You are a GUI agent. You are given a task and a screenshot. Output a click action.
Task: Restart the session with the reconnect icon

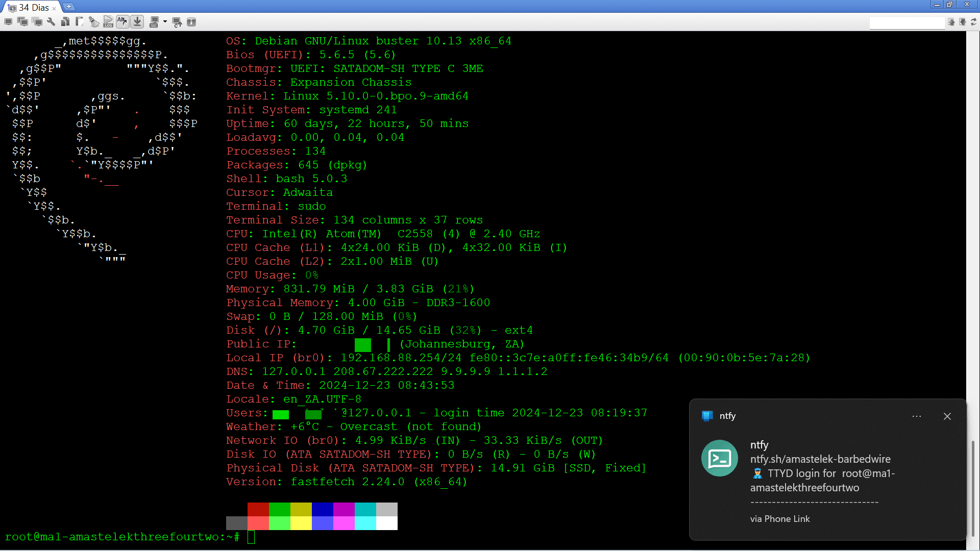(177, 22)
